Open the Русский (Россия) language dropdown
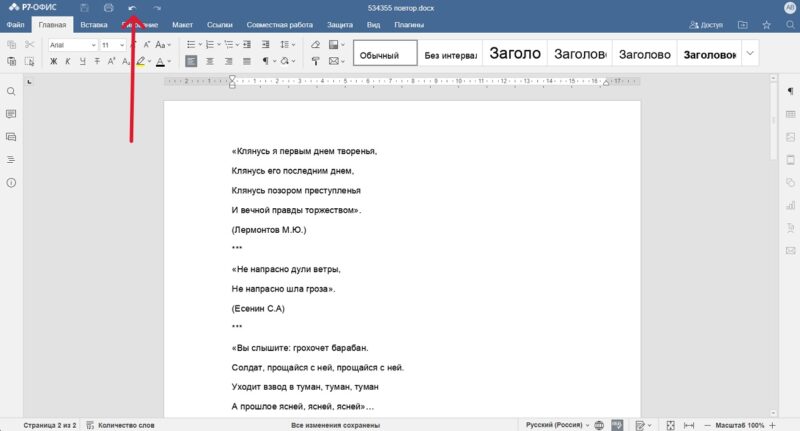 click(x=557, y=425)
